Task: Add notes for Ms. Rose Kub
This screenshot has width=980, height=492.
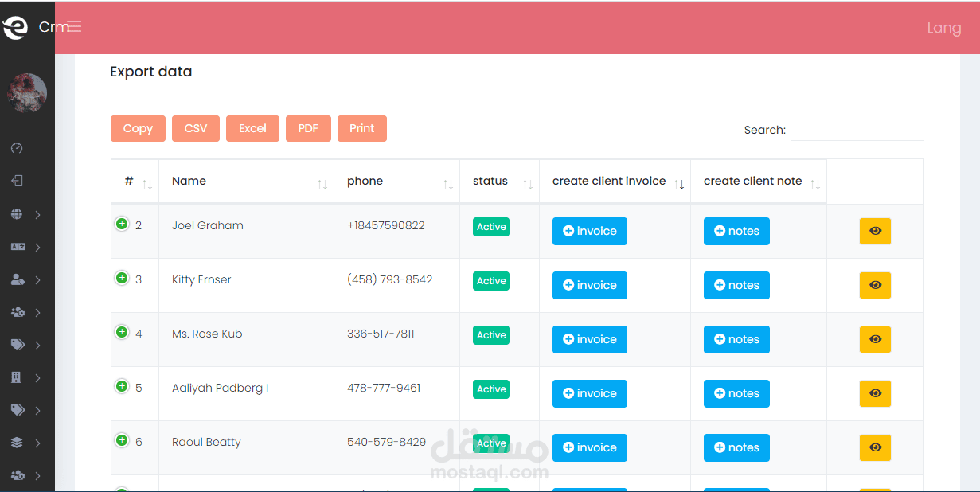Action: [x=736, y=339]
